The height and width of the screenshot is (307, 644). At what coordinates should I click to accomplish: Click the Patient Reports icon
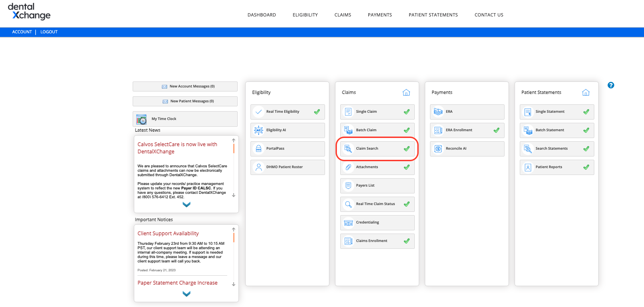point(528,167)
